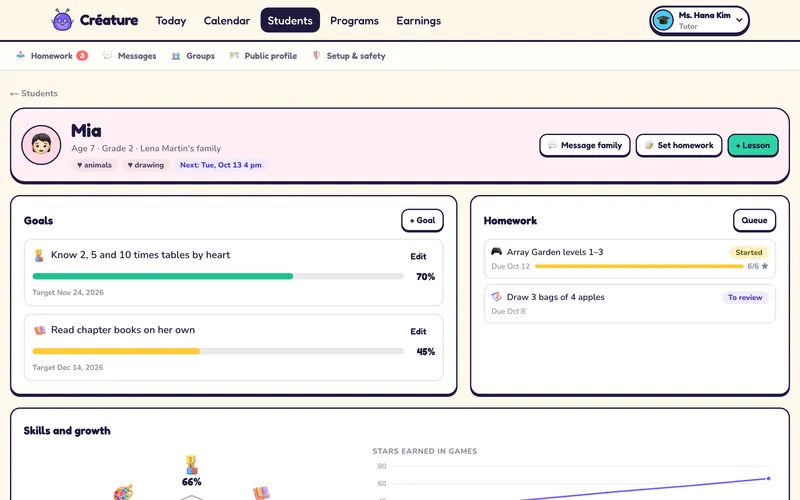Click the last data point on stars chart
The height and width of the screenshot is (500, 800).
click(768, 479)
